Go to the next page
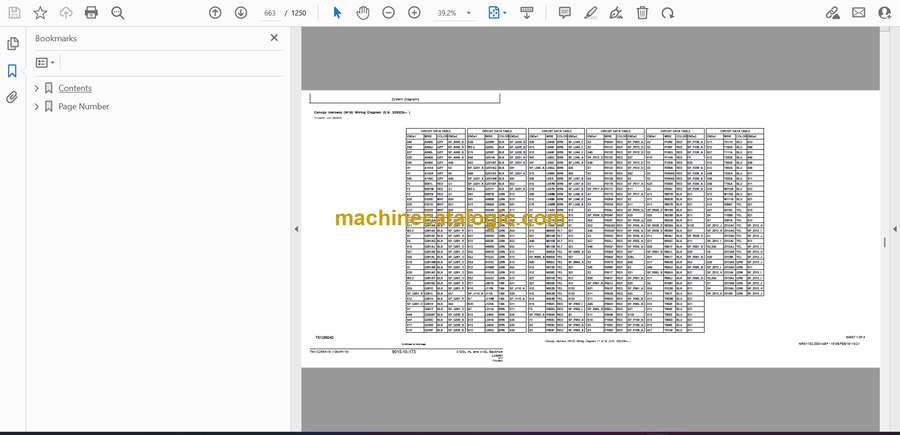 pyautogui.click(x=241, y=13)
